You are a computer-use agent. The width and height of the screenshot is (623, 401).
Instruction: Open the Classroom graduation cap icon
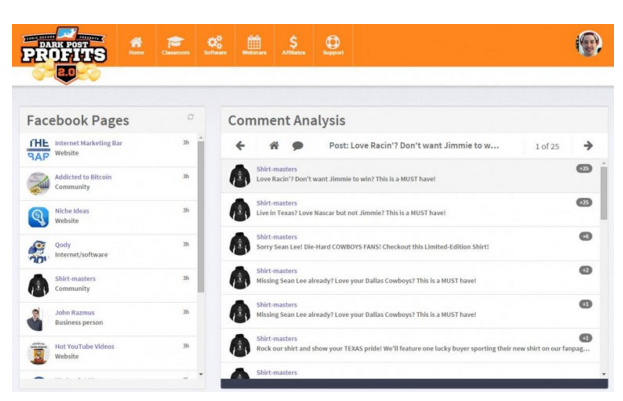(175, 42)
